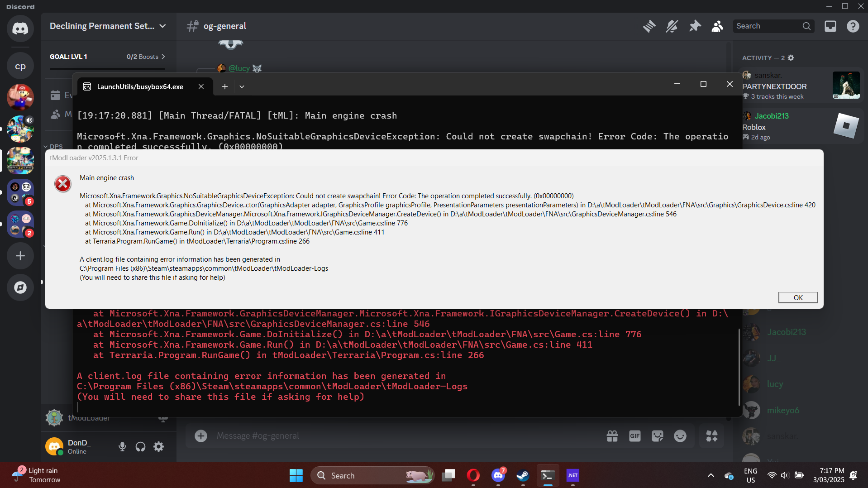Click the Discord search field
Image resolution: width=868 pixels, height=488 pixels.
tap(773, 26)
